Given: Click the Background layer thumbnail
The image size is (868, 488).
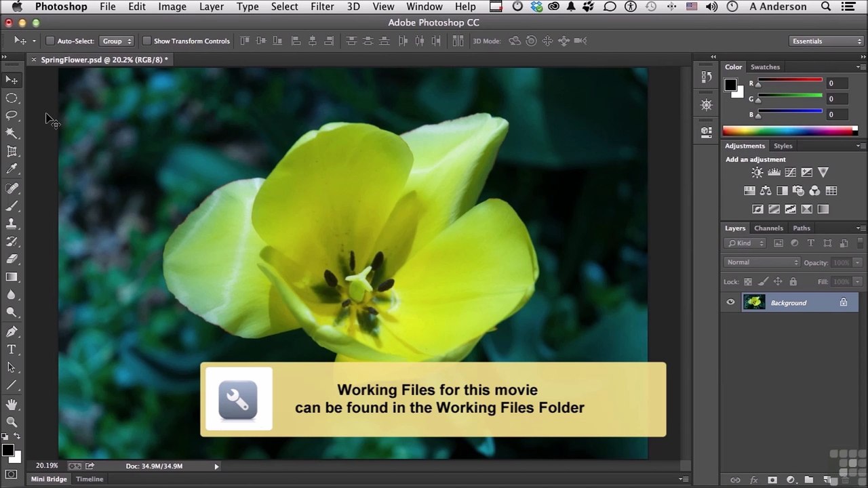Looking at the screenshot, I should coord(754,303).
